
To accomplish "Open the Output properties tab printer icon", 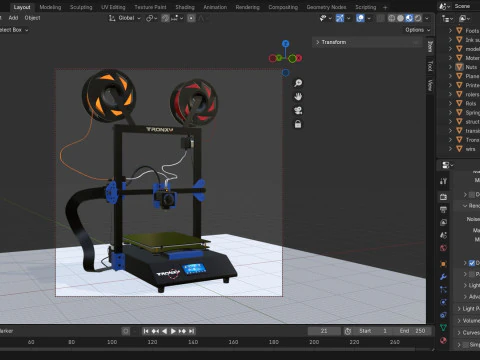I will tap(443, 210).
